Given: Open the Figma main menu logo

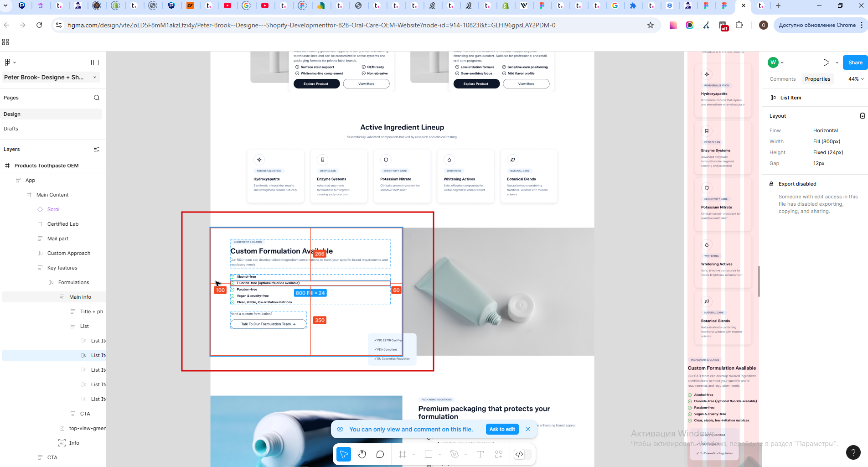Looking at the screenshot, I should pyautogui.click(x=7, y=62).
